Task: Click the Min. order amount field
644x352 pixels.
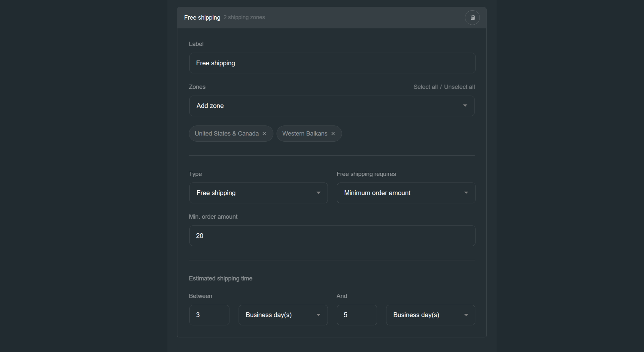Action: point(332,236)
